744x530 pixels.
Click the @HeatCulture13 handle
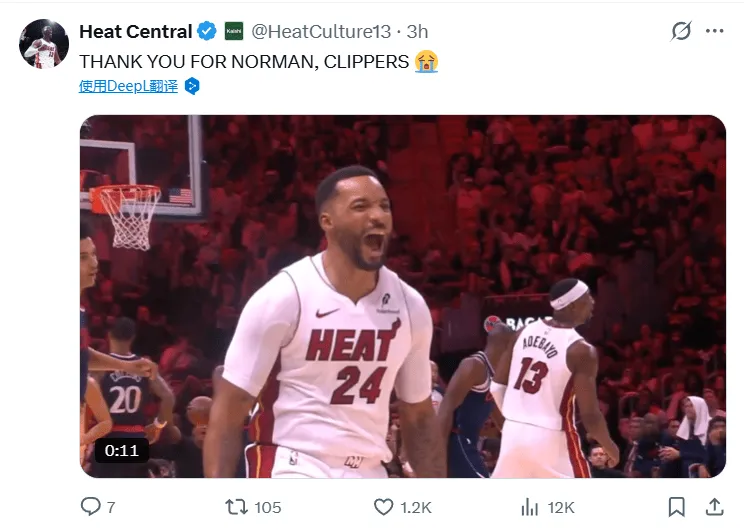click(x=320, y=31)
